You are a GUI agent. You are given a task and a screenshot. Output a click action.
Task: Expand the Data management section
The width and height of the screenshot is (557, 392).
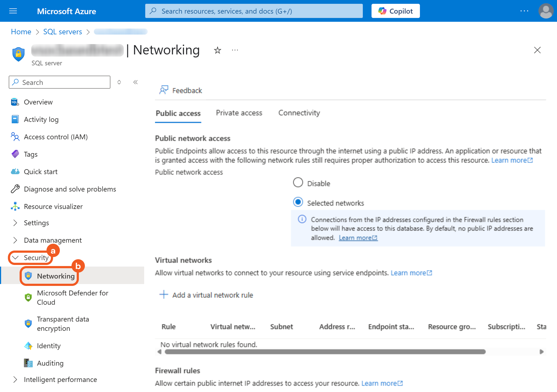52,240
